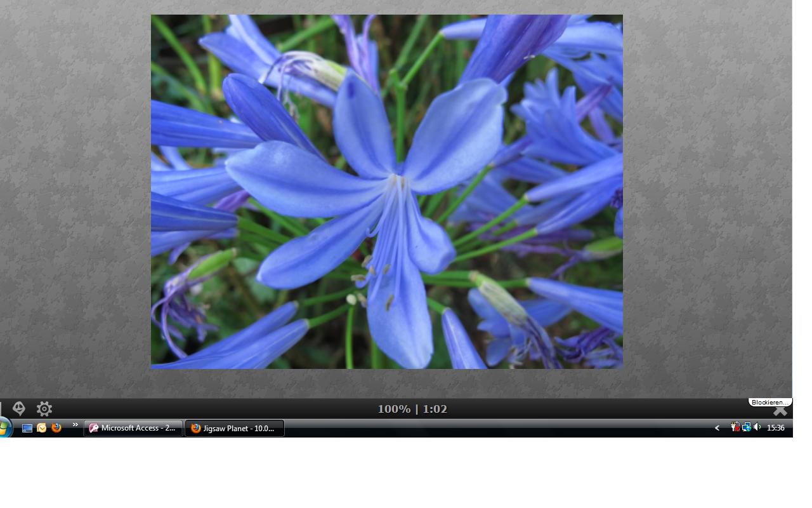Expand the quick launch overflow chevron

point(75,425)
